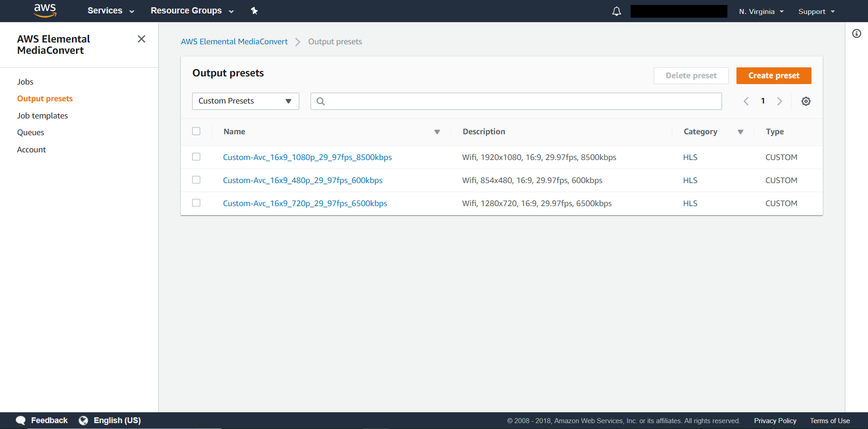Click CUSTOM type in the 720p row
The height and width of the screenshot is (429, 868).
[782, 203]
